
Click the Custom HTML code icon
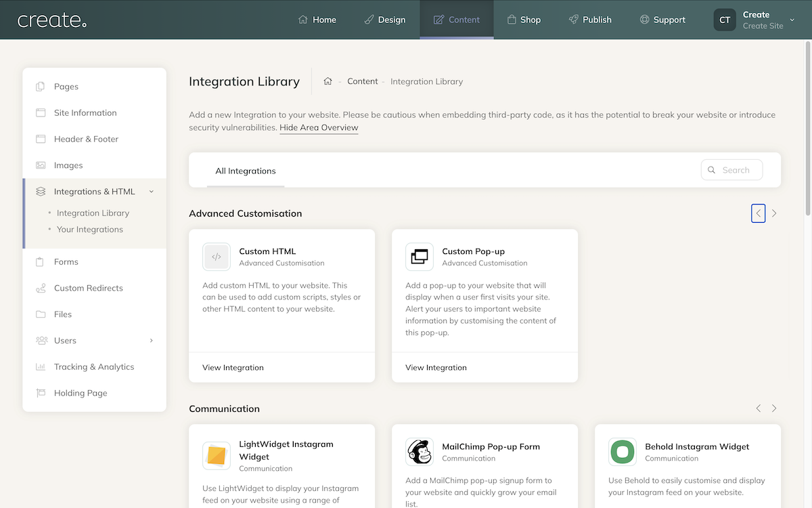217,257
